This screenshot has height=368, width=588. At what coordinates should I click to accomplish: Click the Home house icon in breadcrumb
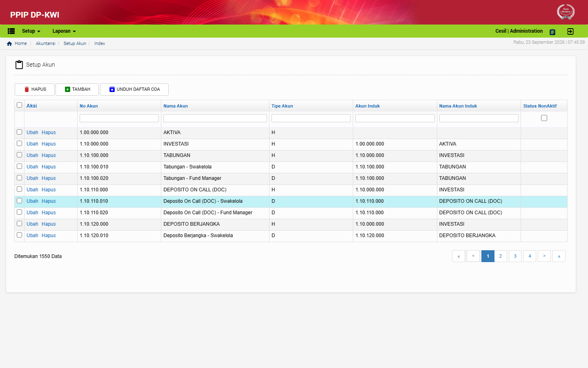(x=9, y=43)
